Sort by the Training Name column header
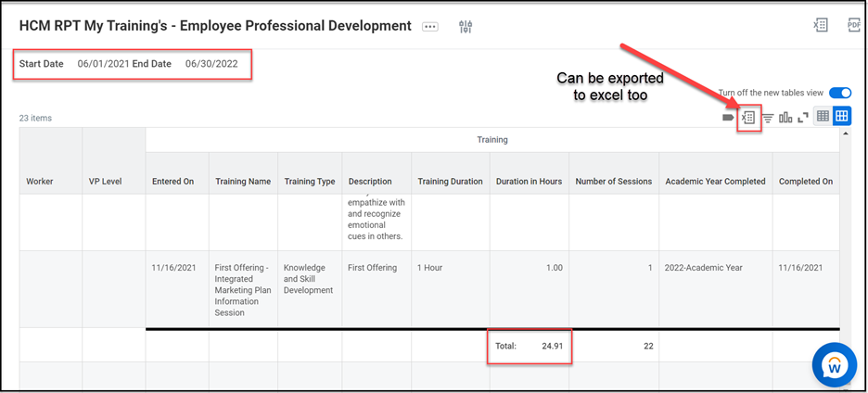 pos(243,182)
